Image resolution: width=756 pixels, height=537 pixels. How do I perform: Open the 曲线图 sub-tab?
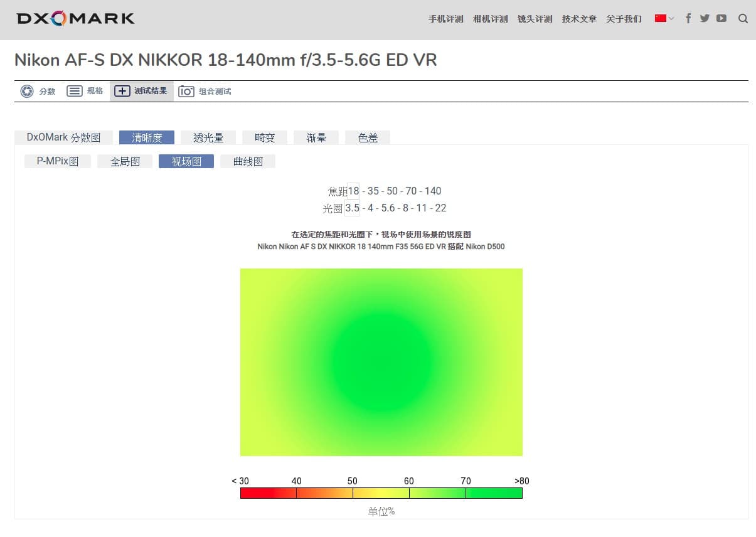pos(248,161)
